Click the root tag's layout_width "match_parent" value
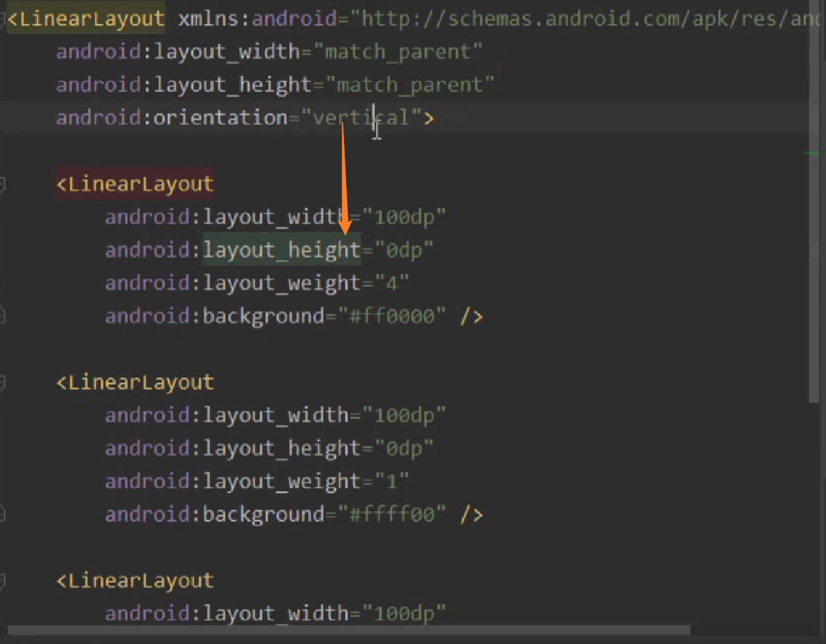Viewport: 826px width, 644px height. coord(398,52)
